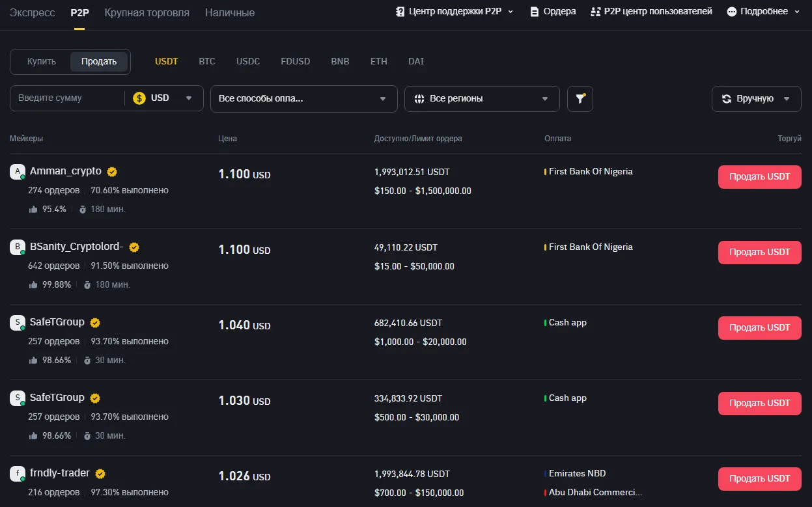Expand the Все регионы dropdown

click(482, 98)
